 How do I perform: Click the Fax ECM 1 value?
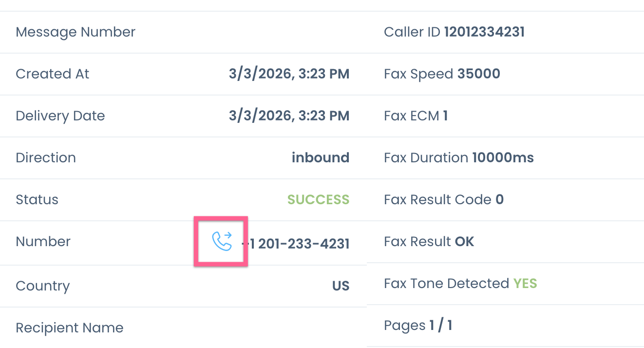click(x=445, y=116)
